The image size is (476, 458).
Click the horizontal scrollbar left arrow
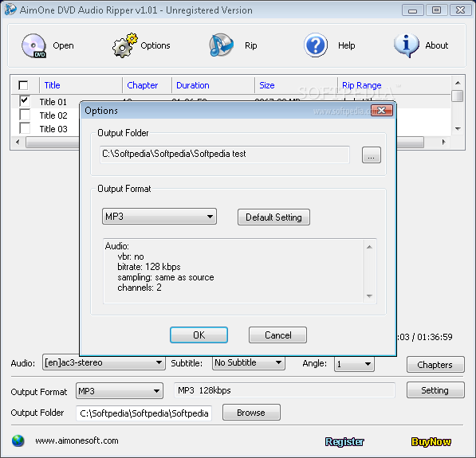pyautogui.click(x=18, y=142)
